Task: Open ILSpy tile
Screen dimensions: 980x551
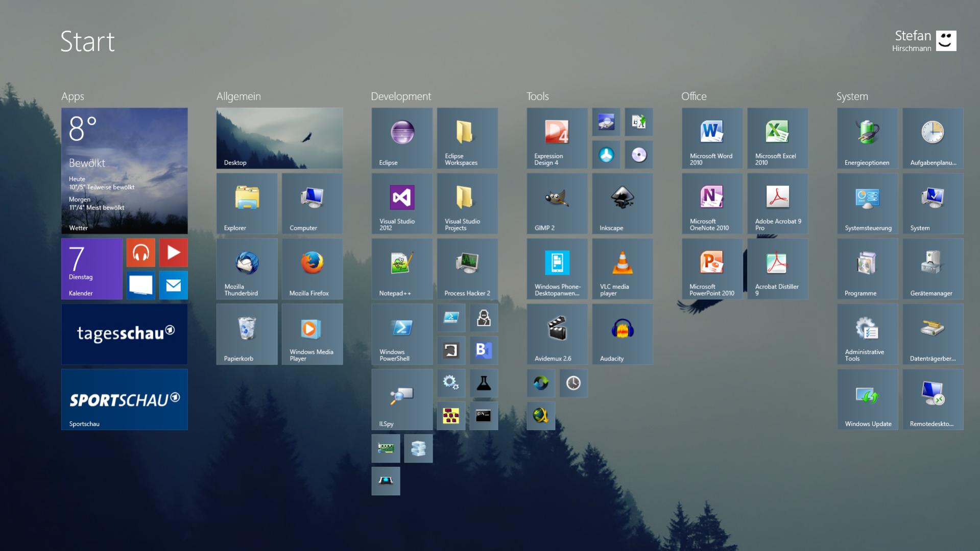Action: [x=402, y=399]
